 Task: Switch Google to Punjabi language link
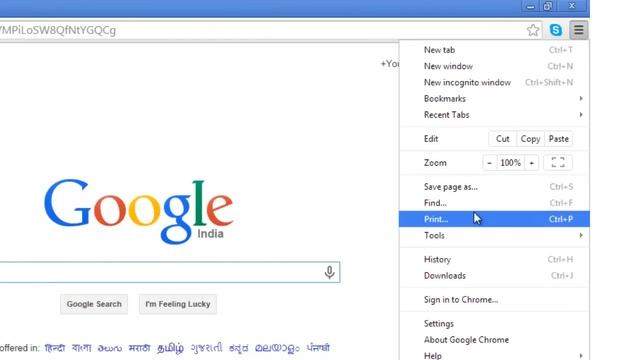coord(318,348)
